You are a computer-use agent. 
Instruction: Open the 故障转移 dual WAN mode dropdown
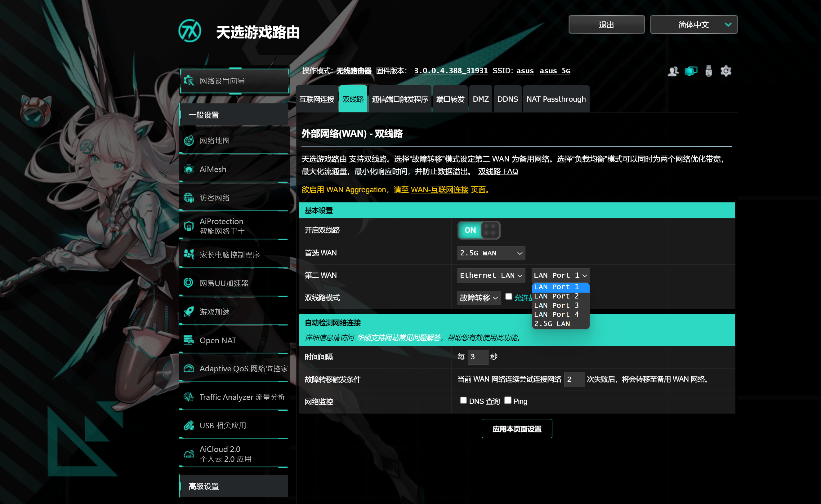(x=479, y=298)
